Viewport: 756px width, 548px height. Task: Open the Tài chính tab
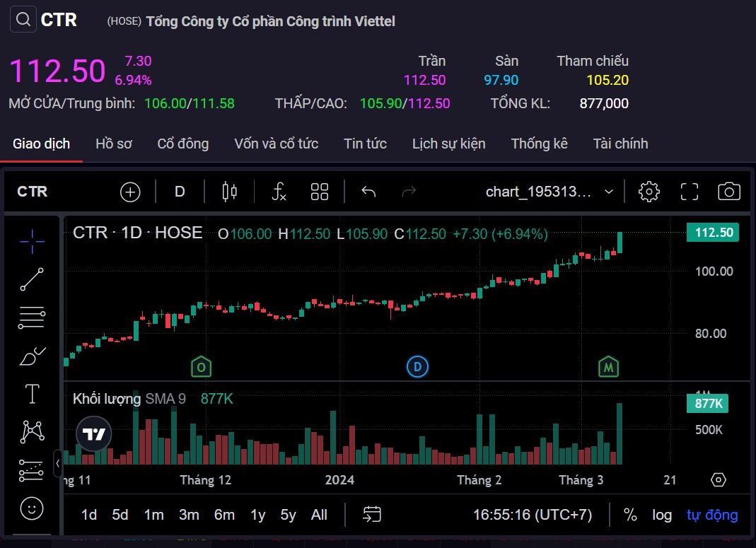(620, 144)
